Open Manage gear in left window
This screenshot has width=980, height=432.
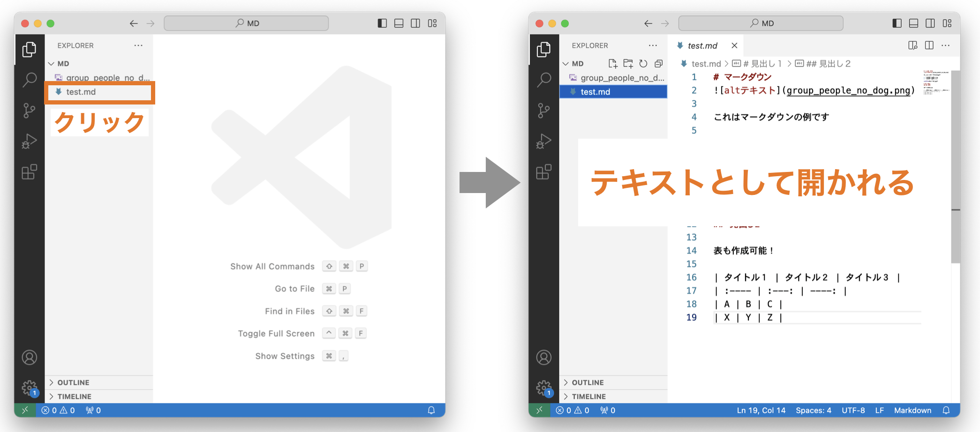[29, 387]
